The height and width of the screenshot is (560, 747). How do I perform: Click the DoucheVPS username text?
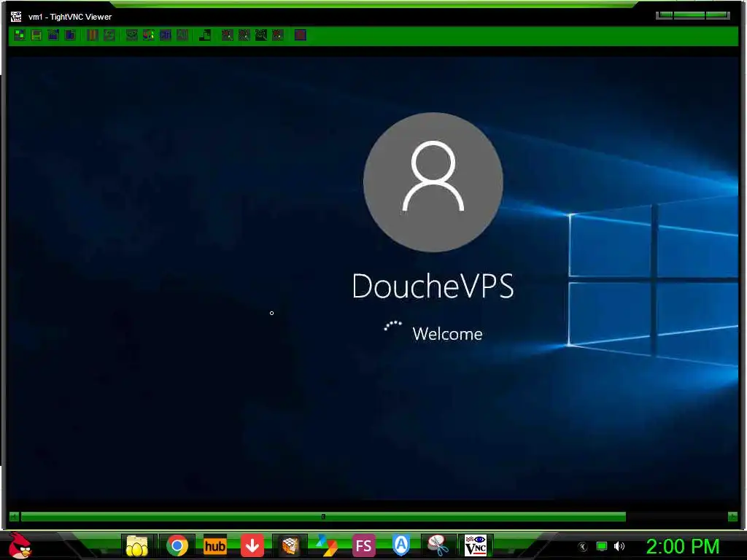pyautogui.click(x=433, y=286)
